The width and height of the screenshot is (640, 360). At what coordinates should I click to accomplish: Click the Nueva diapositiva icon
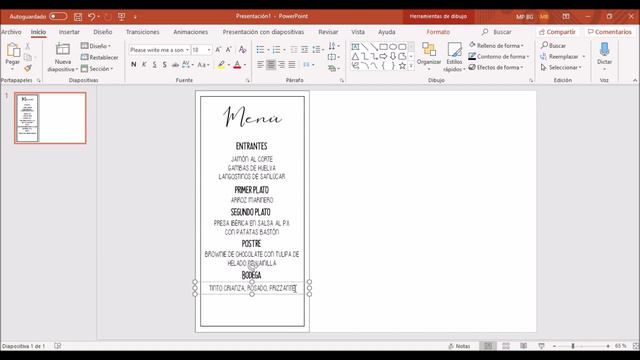[62, 49]
